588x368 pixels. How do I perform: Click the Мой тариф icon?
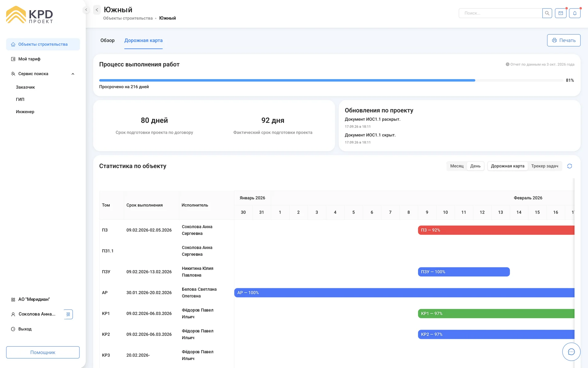point(13,59)
